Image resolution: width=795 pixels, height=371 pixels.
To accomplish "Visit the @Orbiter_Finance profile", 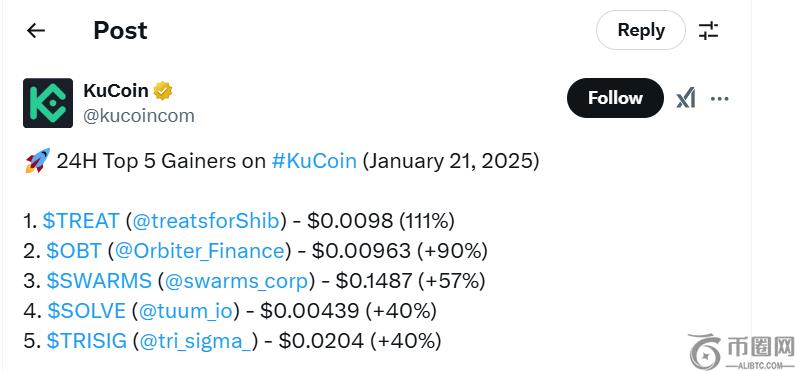I will pos(199,251).
